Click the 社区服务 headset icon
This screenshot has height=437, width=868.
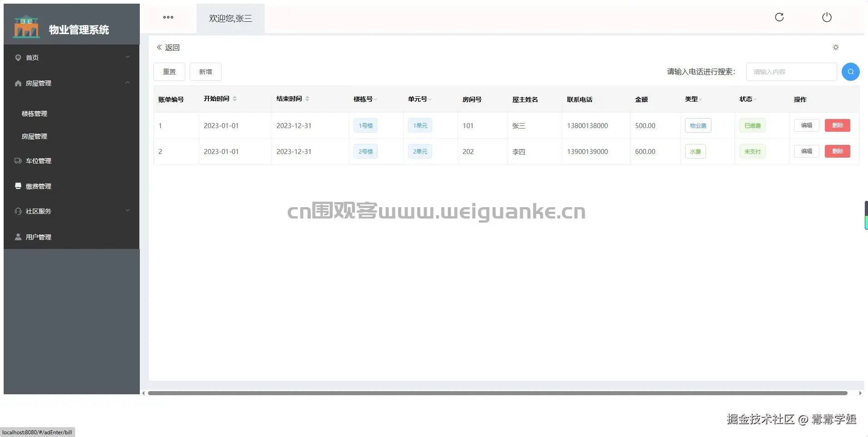pyautogui.click(x=18, y=211)
